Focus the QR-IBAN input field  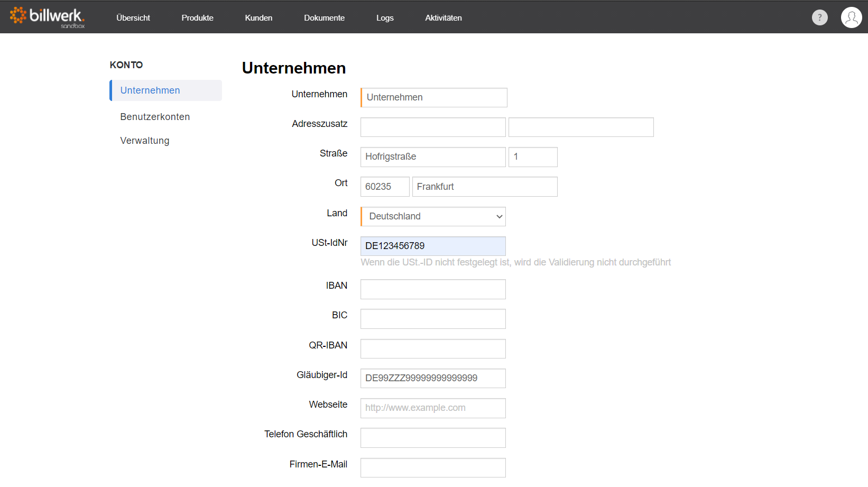[433, 348]
